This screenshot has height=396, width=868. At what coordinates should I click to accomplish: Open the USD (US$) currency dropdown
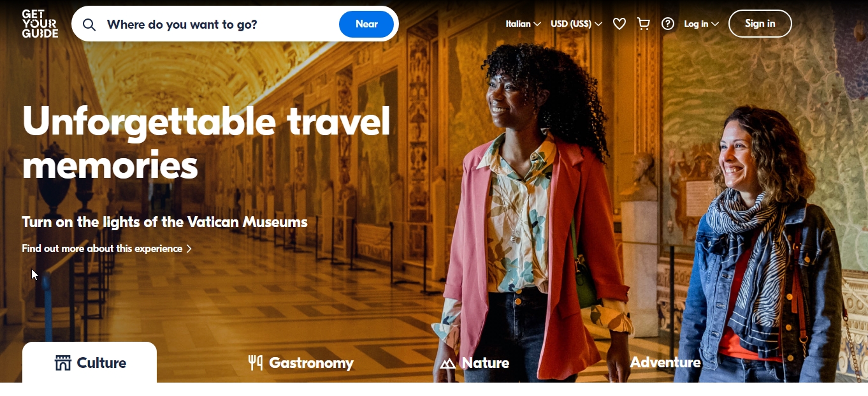click(x=576, y=24)
